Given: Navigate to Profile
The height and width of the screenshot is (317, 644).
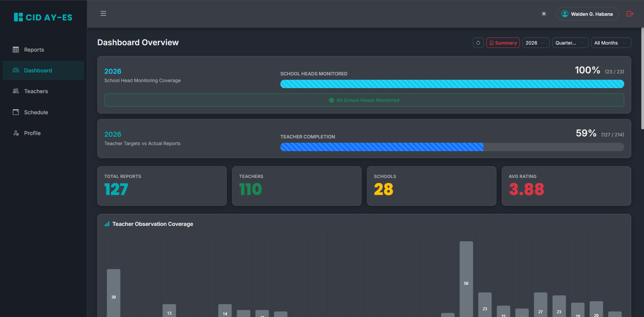Looking at the screenshot, I should point(43,133).
